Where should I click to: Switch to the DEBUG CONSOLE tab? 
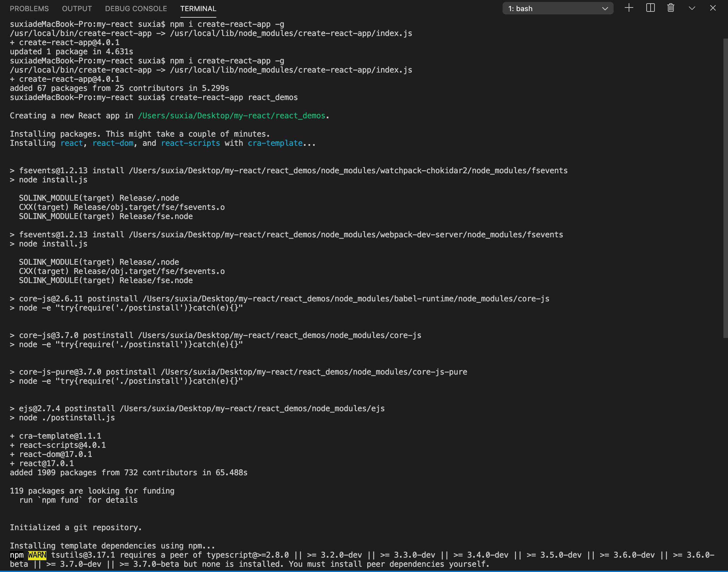pyautogui.click(x=136, y=9)
